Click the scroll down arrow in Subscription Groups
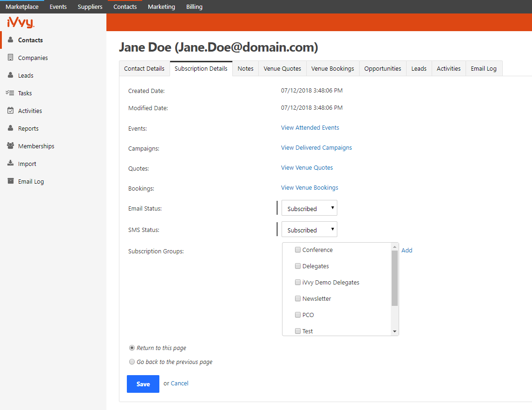The image size is (532, 410). (x=394, y=331)
